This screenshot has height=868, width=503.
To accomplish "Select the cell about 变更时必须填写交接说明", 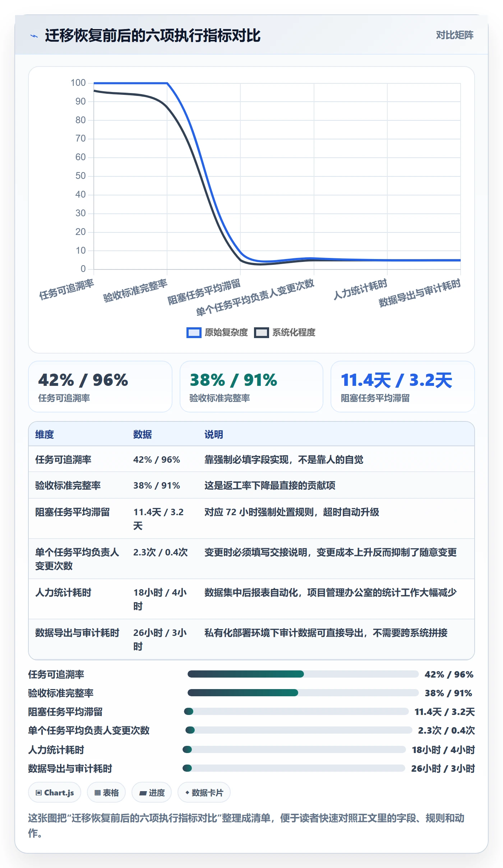I will 331,552.
